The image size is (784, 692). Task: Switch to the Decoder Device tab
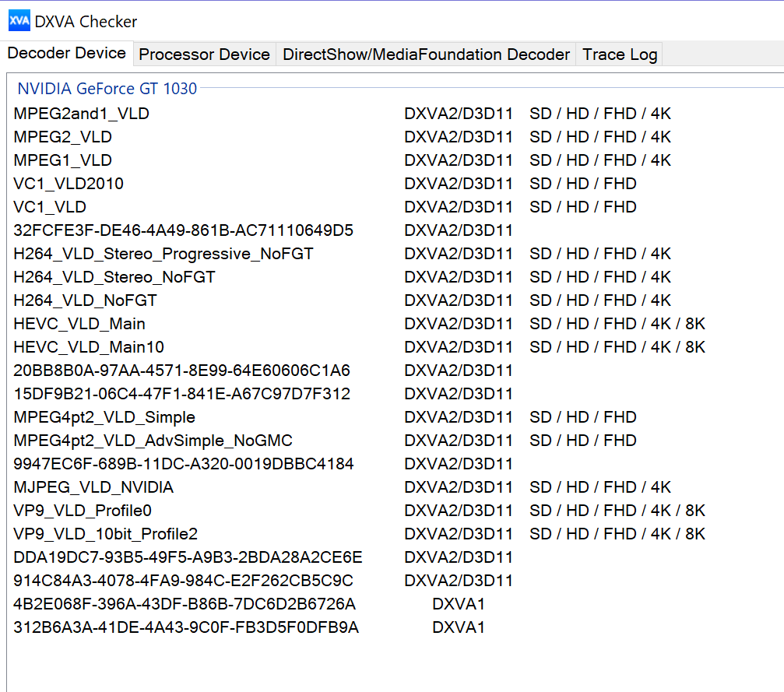[66, 53]
